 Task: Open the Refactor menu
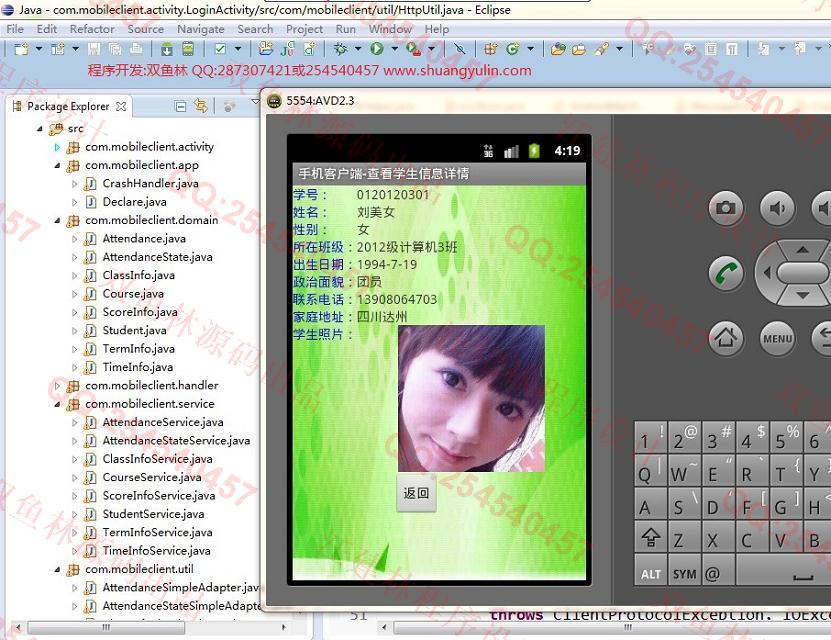pos(92,29)
